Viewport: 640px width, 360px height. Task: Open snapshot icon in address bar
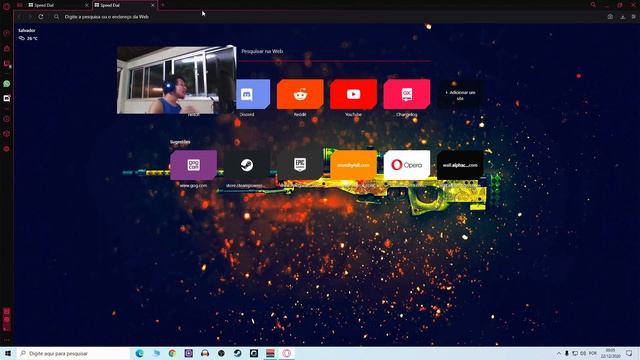(610, 17)
